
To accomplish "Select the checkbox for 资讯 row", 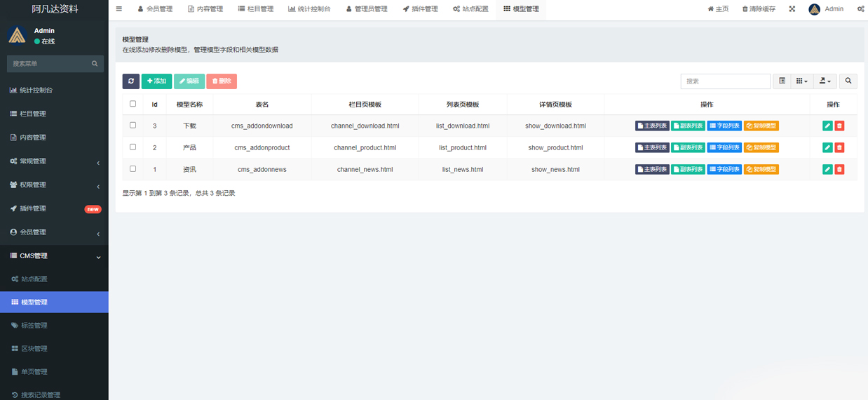I will coord(133,169).
